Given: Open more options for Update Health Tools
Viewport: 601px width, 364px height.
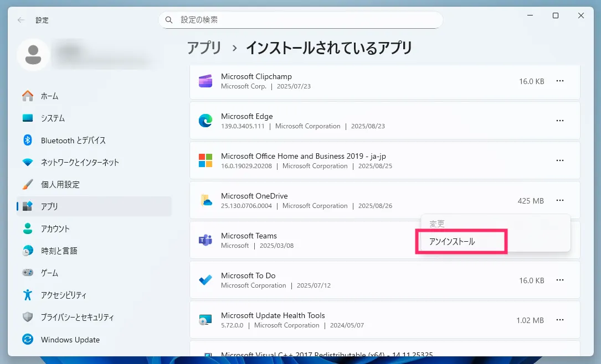Looking at the screenshot, I should (x=560, y=320).
